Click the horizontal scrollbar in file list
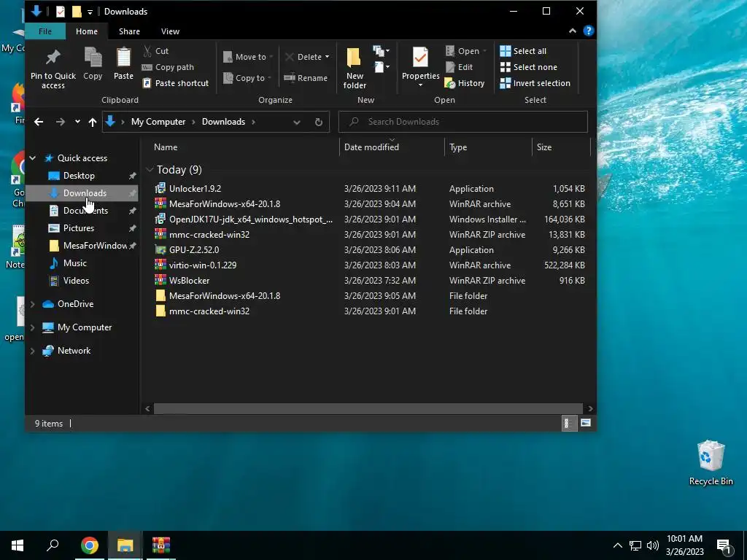The height and width of the screenshot is (560, 747). point(368,408)
